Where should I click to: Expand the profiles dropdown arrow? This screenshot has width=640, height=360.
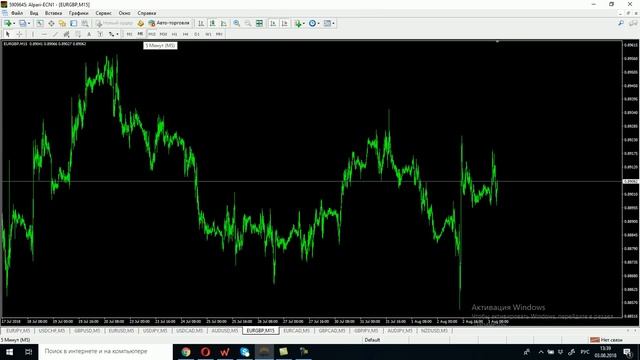click(29, 23)
